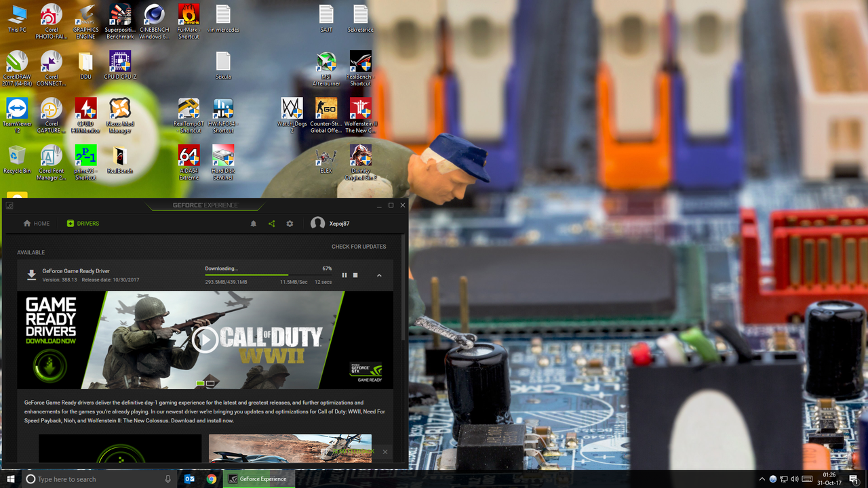Select Sekula file on desktop
Image resolution: width=868 pixels, height=488 pixels.
coord(223,66)
